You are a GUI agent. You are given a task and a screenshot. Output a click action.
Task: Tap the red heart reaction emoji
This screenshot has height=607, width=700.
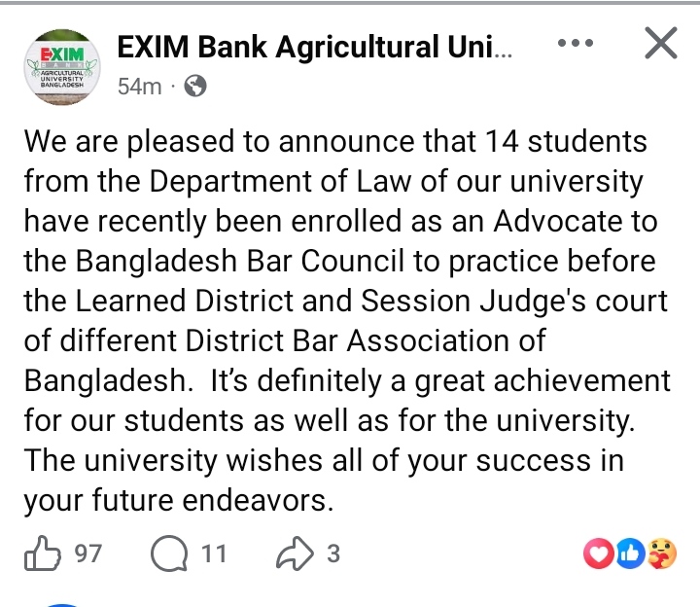(597, 553)
